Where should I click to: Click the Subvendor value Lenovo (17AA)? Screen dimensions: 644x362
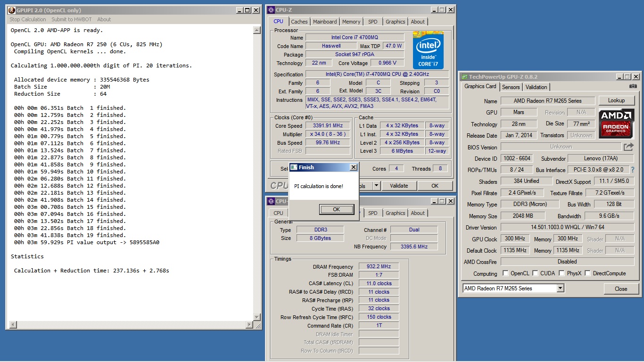(x=601, y=159)
